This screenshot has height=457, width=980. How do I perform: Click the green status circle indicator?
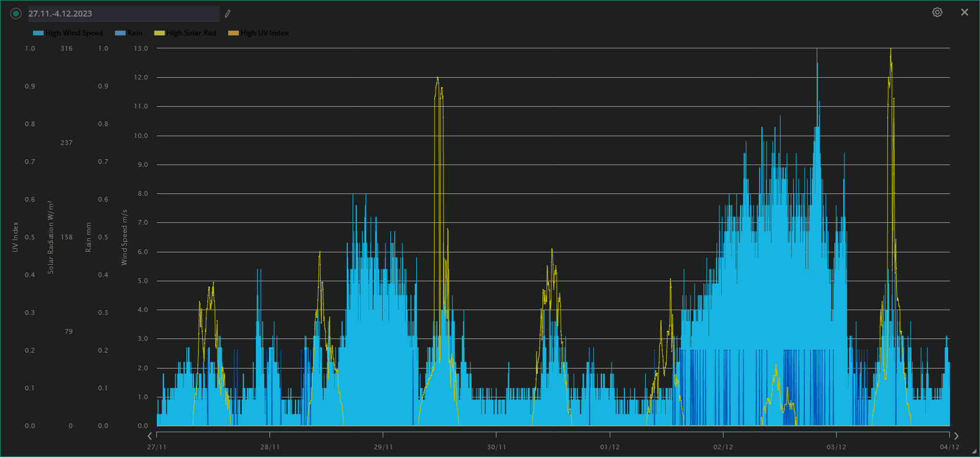pyautogui.click(x=16, y=14)
